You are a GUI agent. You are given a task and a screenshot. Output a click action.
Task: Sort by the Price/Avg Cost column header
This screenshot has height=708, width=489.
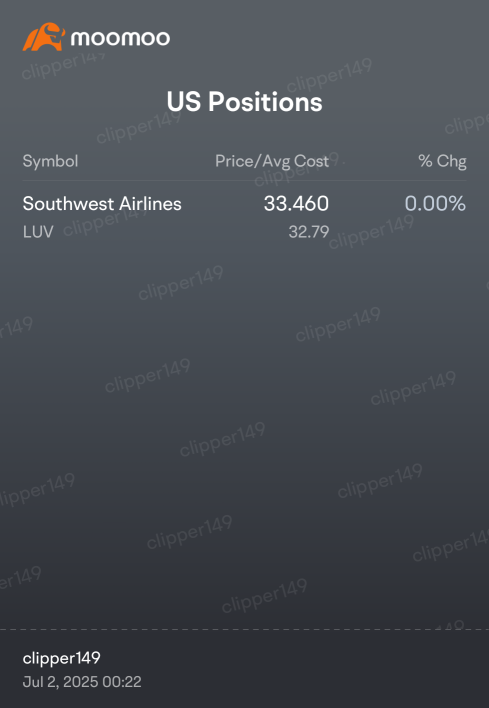(272, 161)
